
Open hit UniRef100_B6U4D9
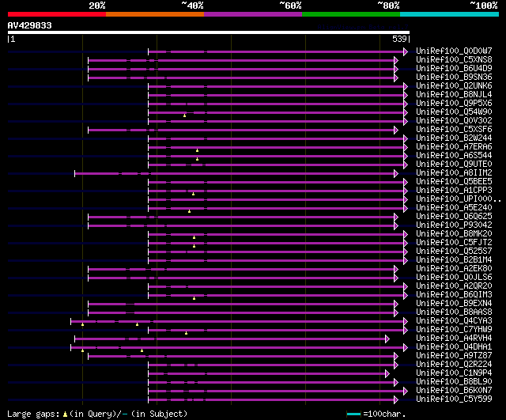[454, 69]
